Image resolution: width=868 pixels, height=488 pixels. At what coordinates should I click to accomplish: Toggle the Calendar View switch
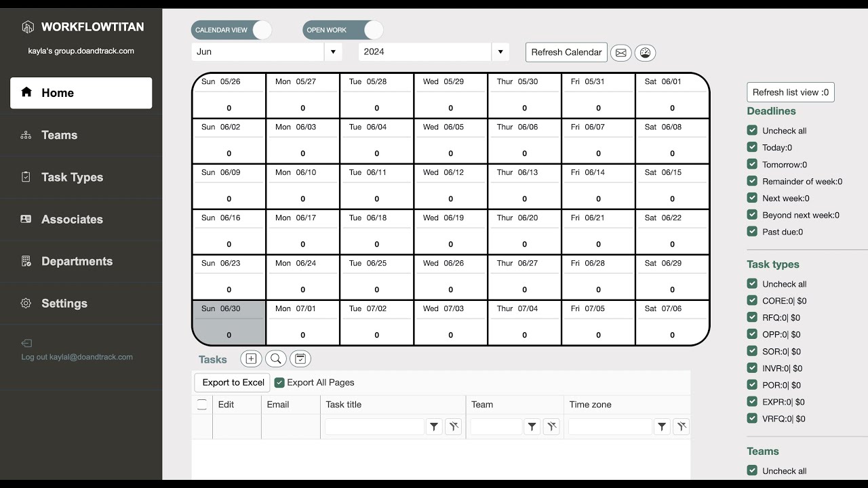[232, 30]
